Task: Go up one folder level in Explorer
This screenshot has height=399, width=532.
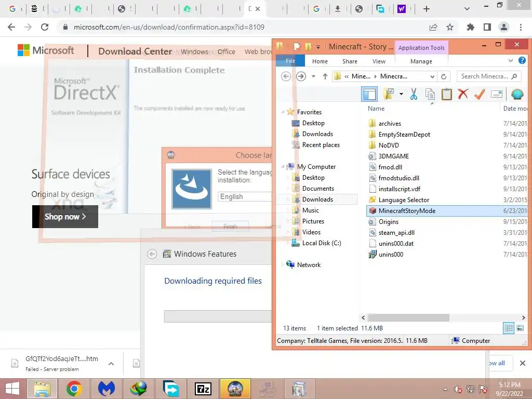Action: [325, 76]
